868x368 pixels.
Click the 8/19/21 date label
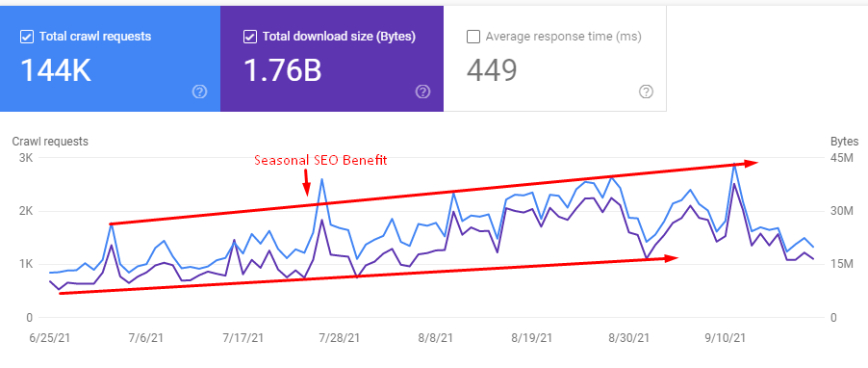(531, 337)
